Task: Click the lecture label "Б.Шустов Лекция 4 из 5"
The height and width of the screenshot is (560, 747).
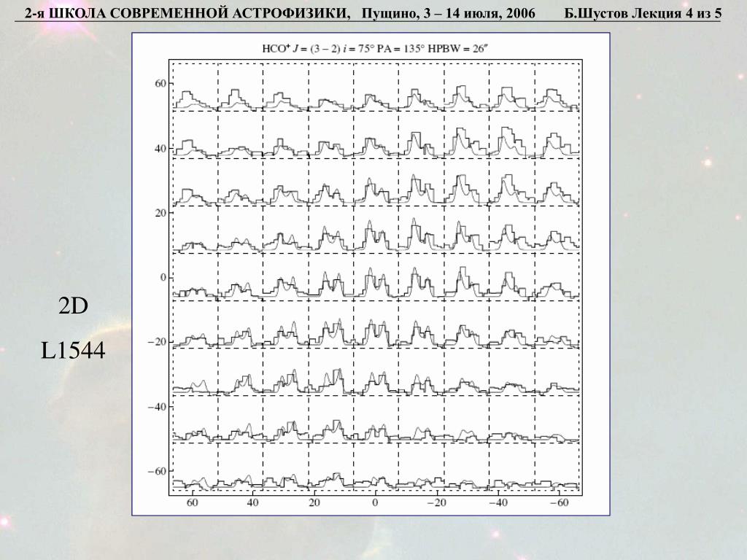Action: tap(643, 13)
